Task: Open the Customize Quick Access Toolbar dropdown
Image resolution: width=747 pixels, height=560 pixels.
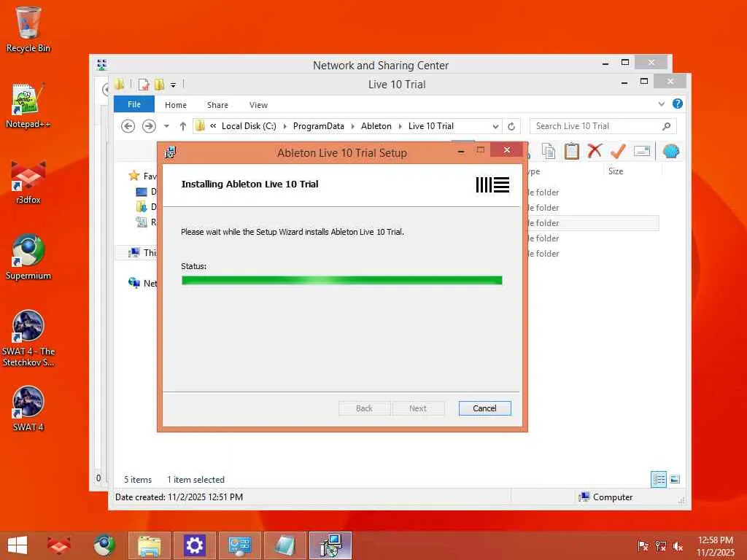Action: coord(174,85)
